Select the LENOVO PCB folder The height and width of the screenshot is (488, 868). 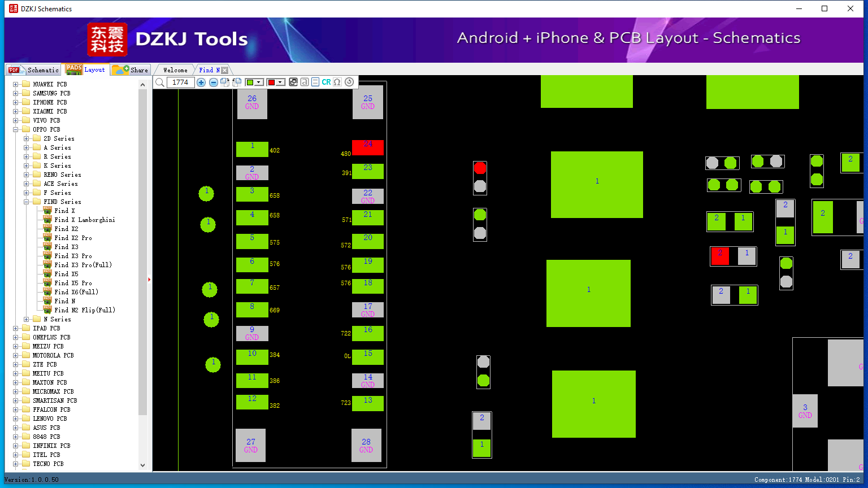(x=50, y=419)
